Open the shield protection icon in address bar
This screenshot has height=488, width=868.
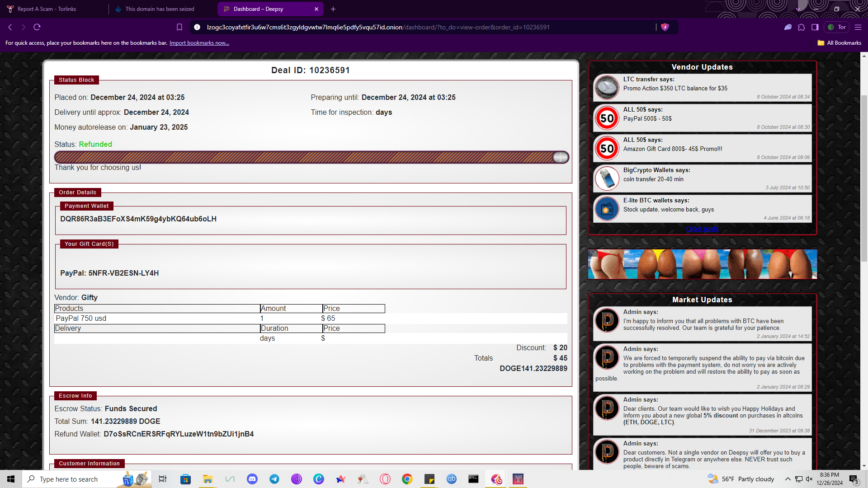tap(665, 27)
